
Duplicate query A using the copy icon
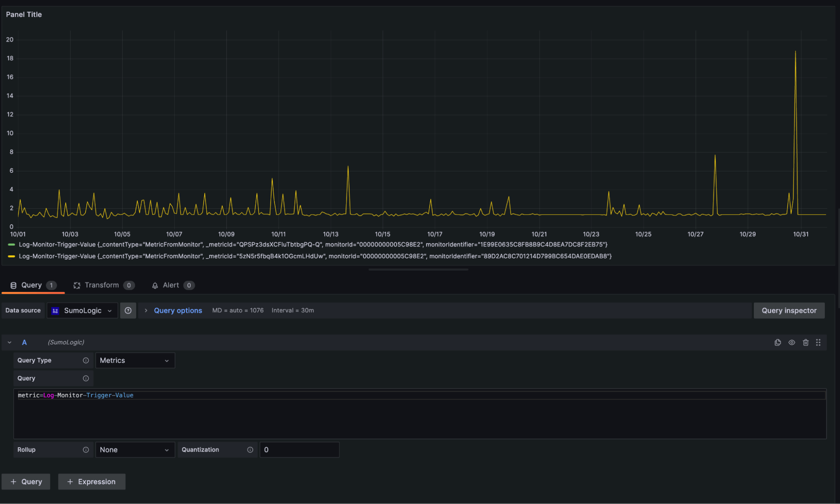[778, 342]
